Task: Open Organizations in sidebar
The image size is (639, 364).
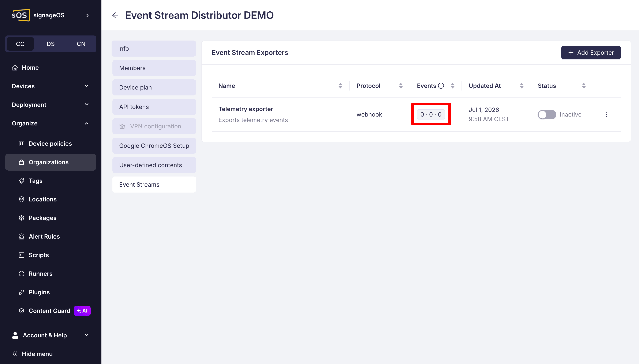Action: click(51, 162)
